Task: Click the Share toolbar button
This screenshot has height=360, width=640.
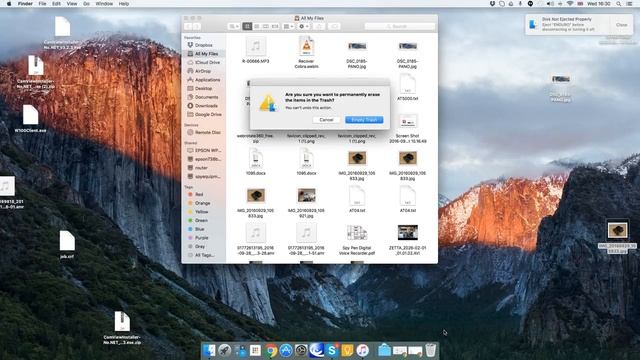Action: click(x=319, y=27)
